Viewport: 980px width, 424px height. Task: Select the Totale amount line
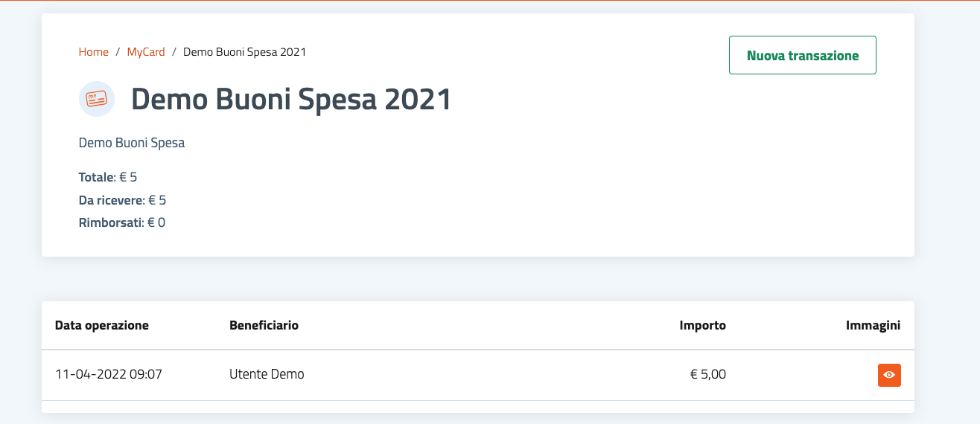(108, 177)
